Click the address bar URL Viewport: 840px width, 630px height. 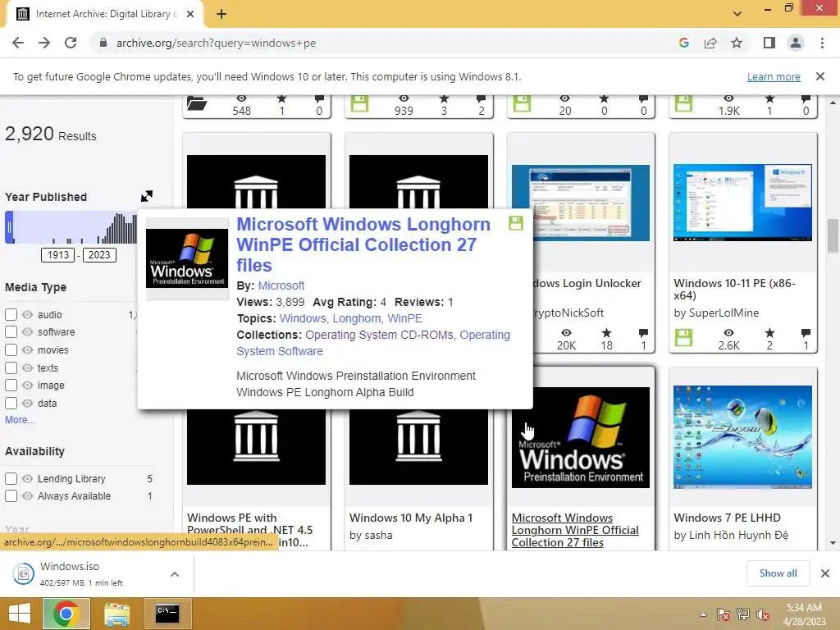[x=216, y=43]
